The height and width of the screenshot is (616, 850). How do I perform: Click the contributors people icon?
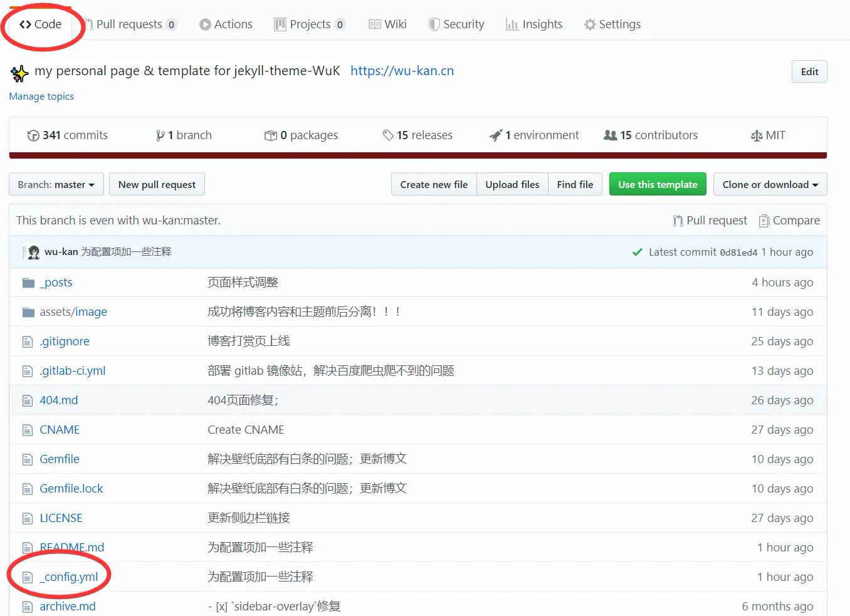pos(611,135)
